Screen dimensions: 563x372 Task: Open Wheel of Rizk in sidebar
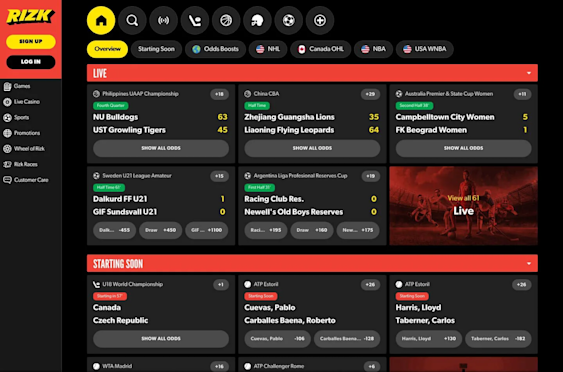tap(24, 149)
